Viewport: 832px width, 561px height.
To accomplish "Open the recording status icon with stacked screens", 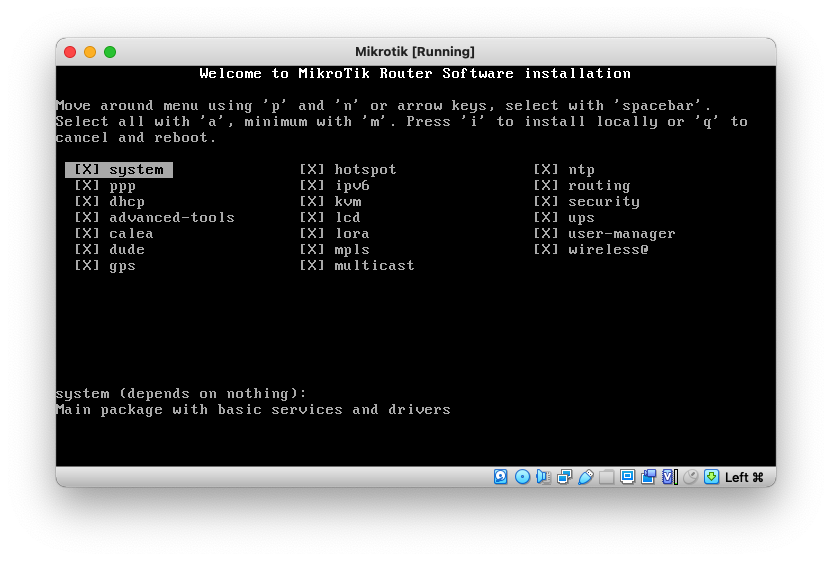I will 648,477.
